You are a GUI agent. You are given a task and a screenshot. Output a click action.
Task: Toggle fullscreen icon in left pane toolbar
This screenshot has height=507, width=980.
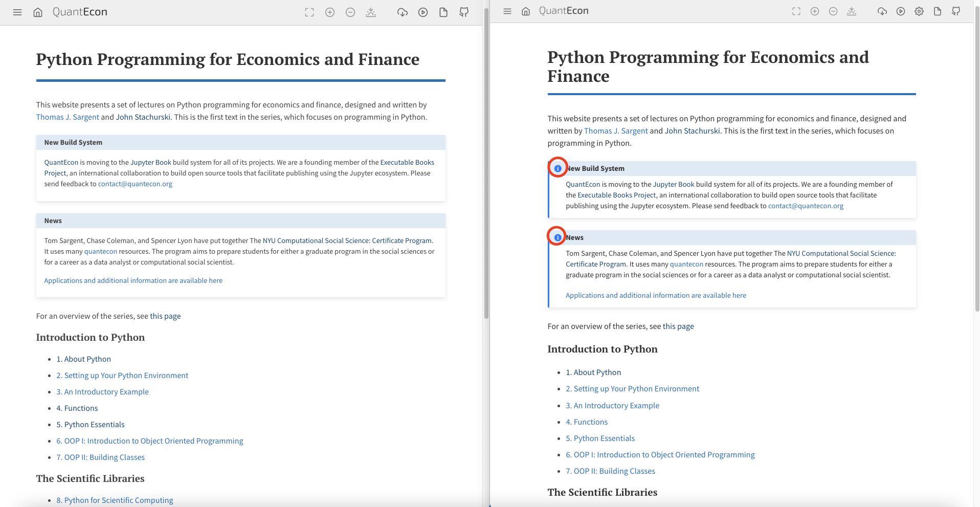309,12
